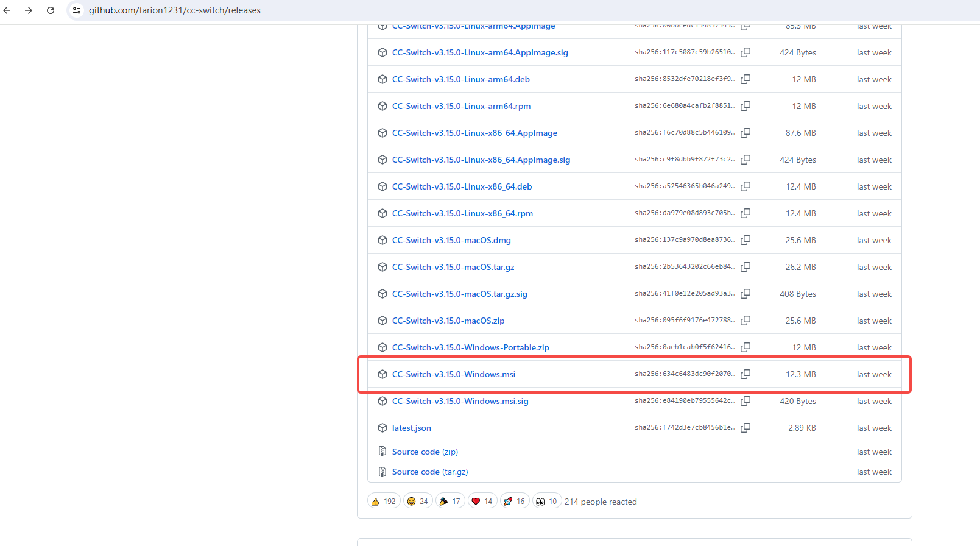React with the rocket emoji (16)
Viewport: 980px width, 546px height.
coord(515,502)
